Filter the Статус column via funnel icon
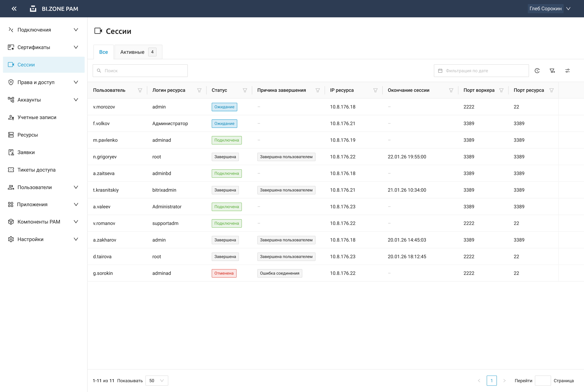This screenshot has width=584, height=392. coord(245,90)
